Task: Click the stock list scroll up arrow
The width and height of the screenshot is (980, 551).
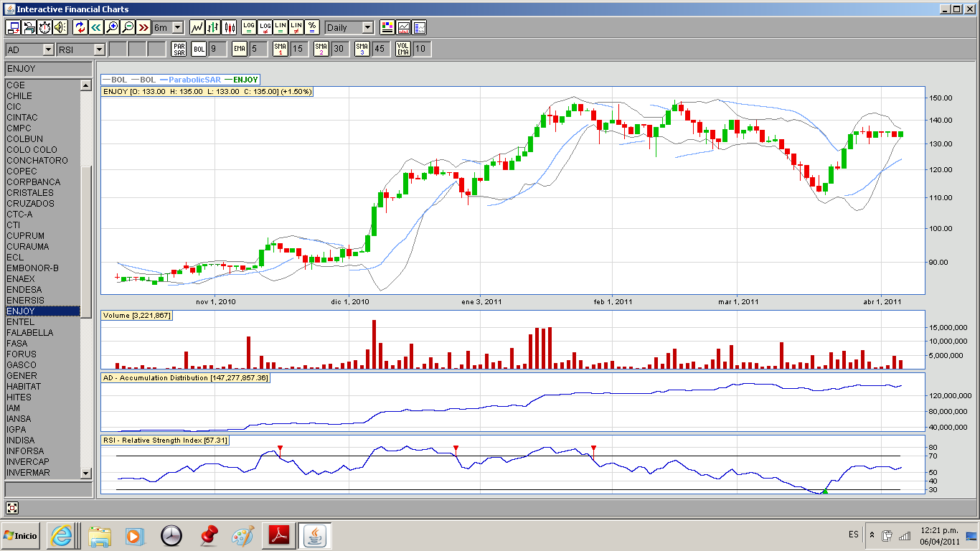Action: click(x=86, y=85)
